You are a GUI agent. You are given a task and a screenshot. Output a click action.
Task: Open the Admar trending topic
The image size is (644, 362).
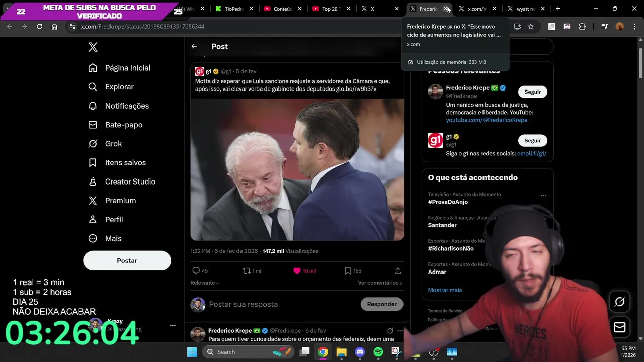[x=437, y=272]
